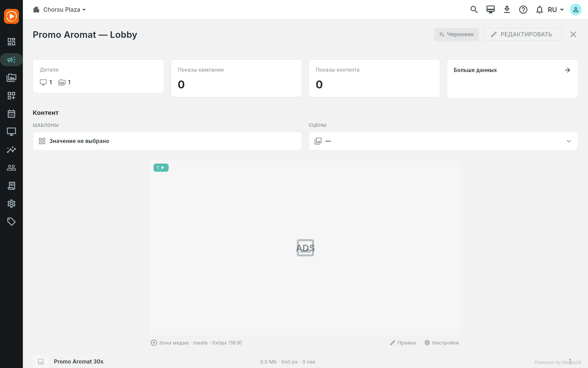Click the download icon in header
The height and width of the screenshot is (368, 588).
pyautogui.click(x=507, y=9)
